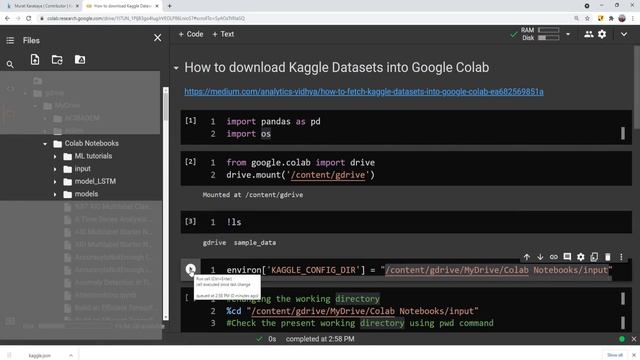Viewport: 640px width, 360px height.
Task: Copy link to the selected cell
Action: pyautogui.click(x=553, y=257)
